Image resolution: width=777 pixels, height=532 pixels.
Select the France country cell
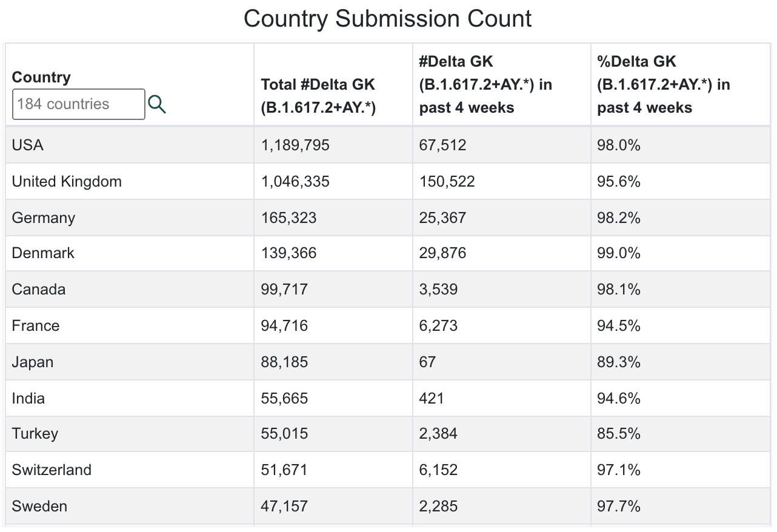click(x=130, y=325)
